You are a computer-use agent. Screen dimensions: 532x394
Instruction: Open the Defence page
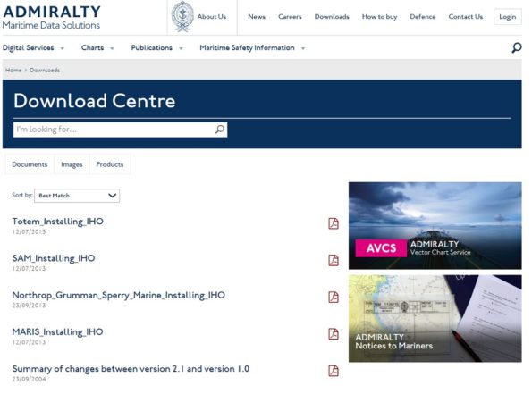coord(422,17)
